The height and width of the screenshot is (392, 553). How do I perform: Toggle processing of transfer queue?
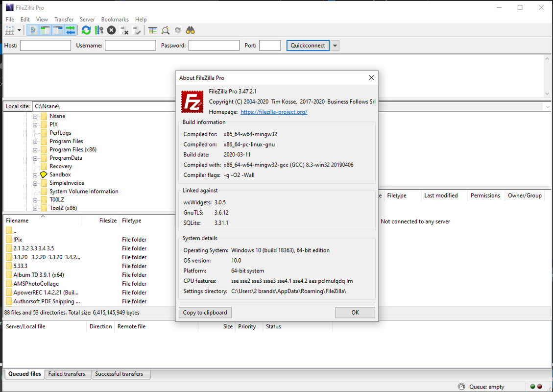point(99,30)
